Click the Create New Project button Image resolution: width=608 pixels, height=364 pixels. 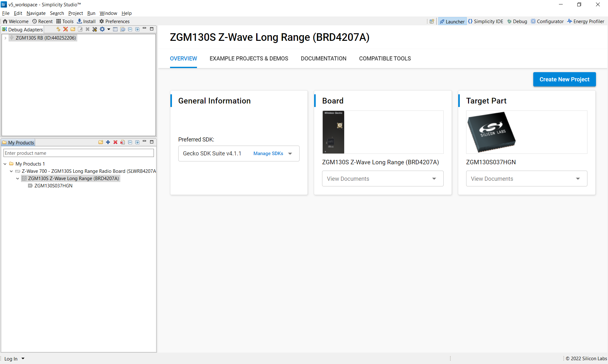click(564, 79)
